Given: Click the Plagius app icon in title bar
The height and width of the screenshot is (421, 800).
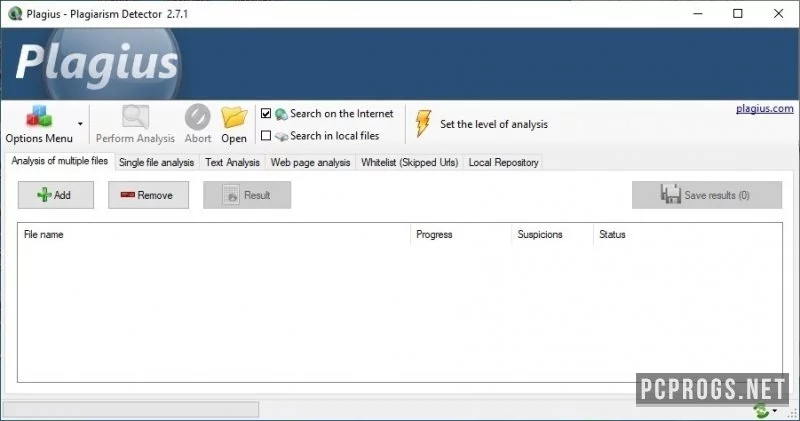Looking at the screenshot, I should (15, 14).
